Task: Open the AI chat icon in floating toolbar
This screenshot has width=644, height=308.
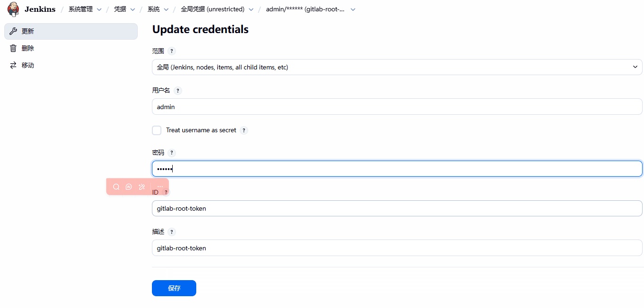Action: [129, 187]
